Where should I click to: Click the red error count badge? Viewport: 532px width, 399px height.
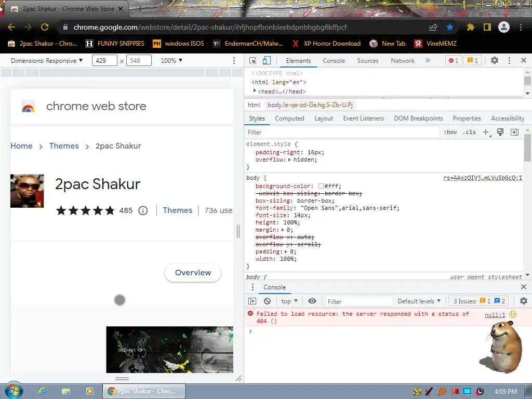[454, 60]
